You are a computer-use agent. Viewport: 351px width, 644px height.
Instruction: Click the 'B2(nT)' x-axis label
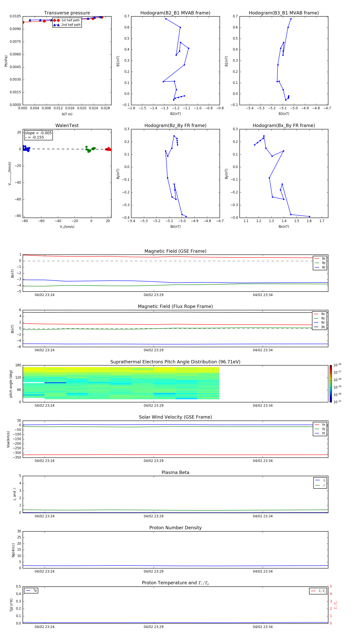click(175, 114)
